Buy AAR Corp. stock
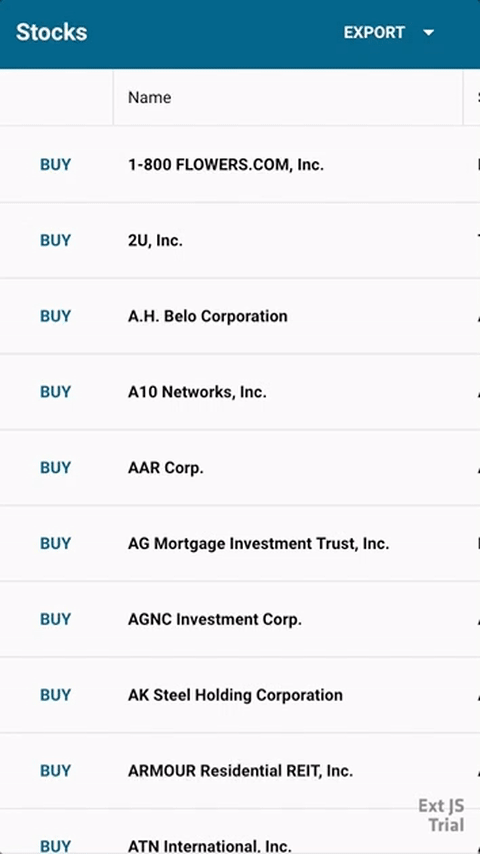This screenshot has width=480, height=854. pos(56,467)
